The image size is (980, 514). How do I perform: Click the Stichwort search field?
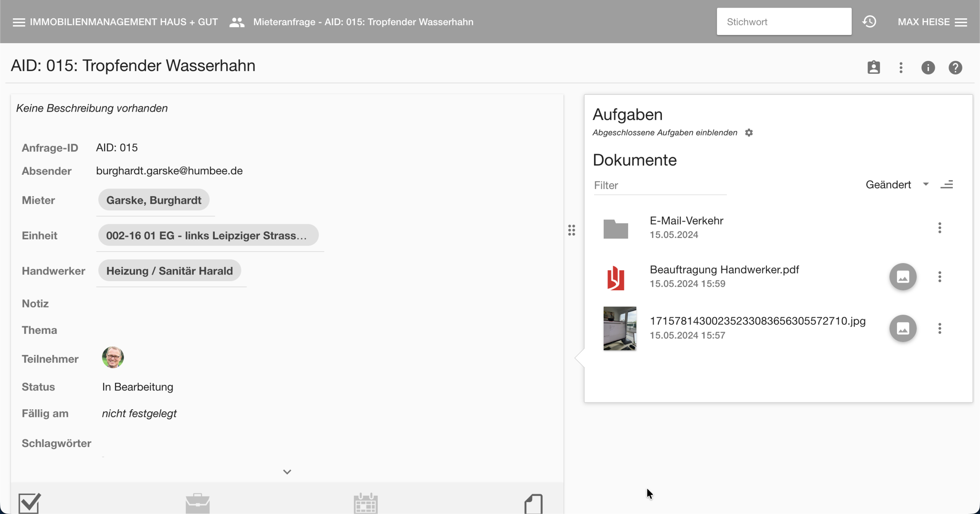tap(784, 22)
